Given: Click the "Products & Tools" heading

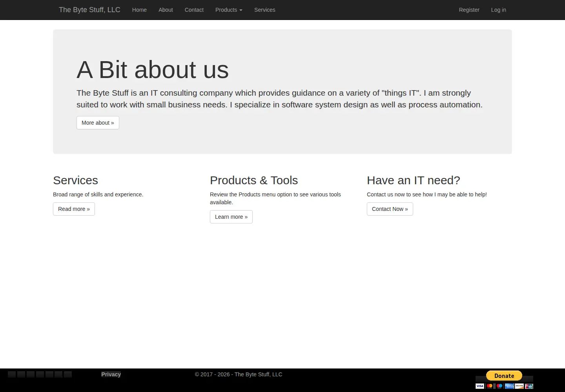Looking at the screenshot, I should [254, 180].
